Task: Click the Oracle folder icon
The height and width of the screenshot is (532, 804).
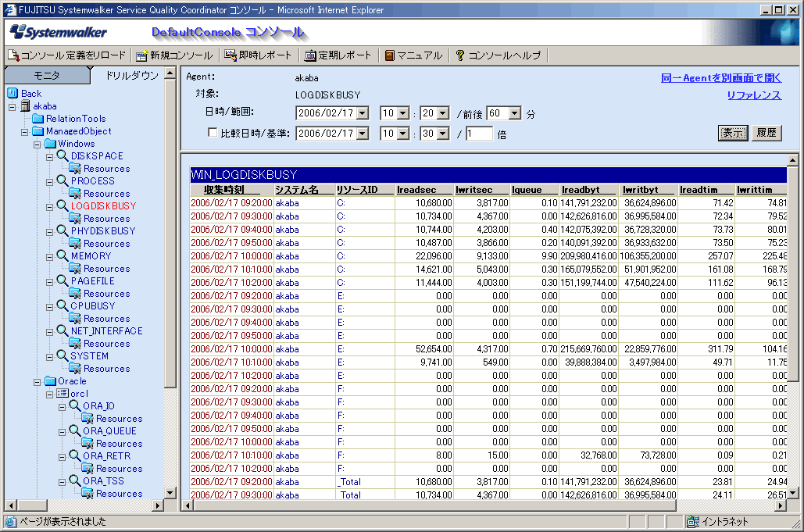Action: pos(50,380)
